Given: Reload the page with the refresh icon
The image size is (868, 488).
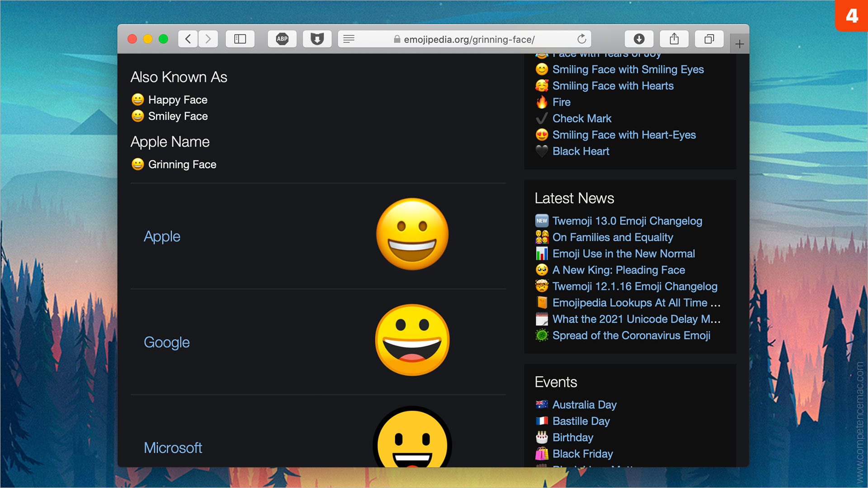Looking at the screenshot, I should point(581,39).
